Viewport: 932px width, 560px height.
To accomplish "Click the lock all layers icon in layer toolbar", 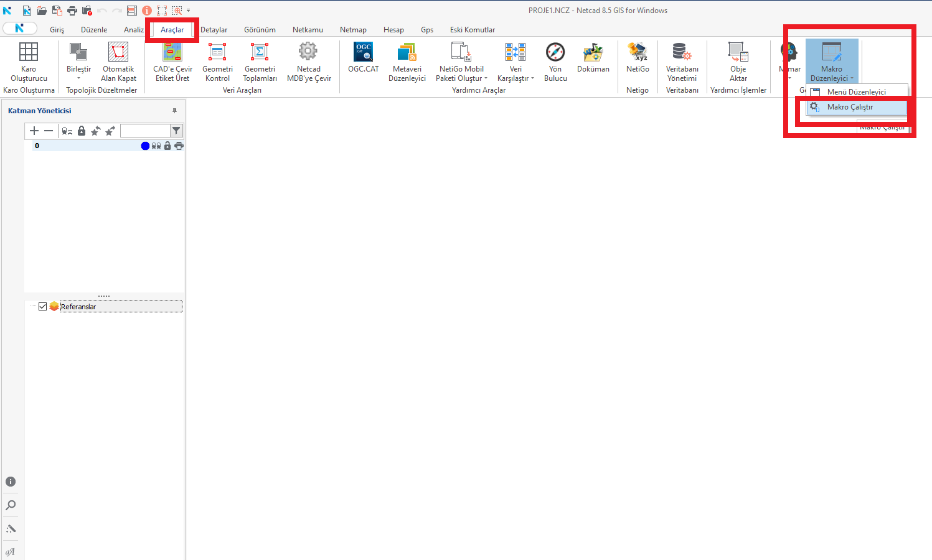I will [82, 131].
